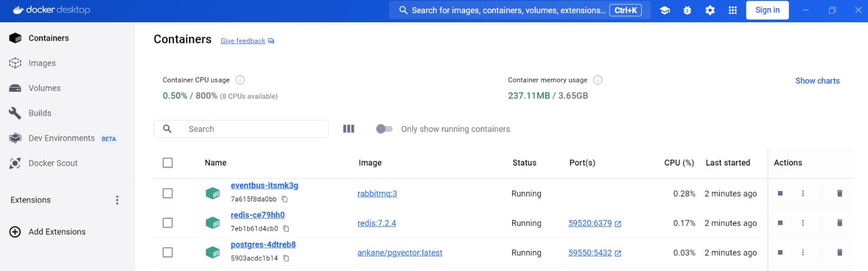Open port link 59550:5432
This screenshot has height=271, width=868.
pyautogui.click(x=590, y=253)
